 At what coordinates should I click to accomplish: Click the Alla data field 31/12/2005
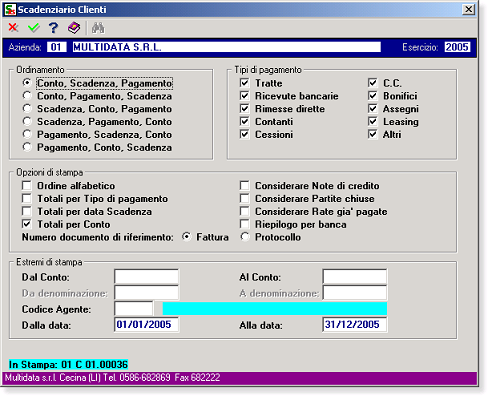[355, 325]
